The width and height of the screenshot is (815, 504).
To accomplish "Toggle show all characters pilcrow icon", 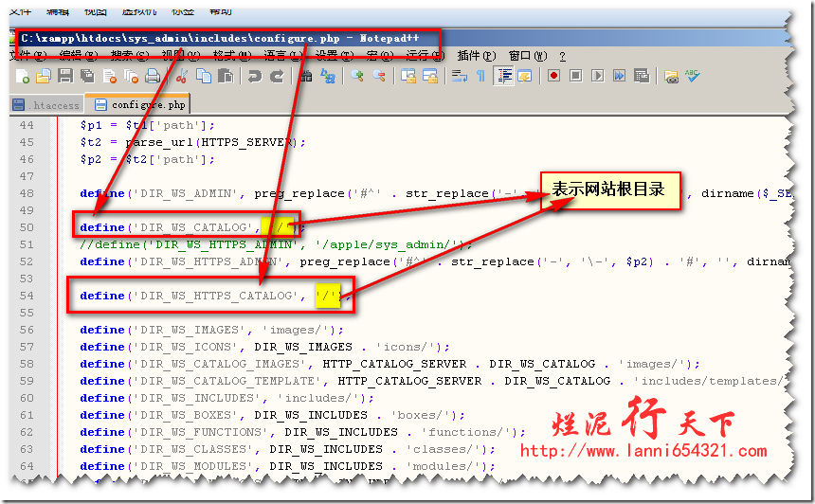I will [480, 76].
